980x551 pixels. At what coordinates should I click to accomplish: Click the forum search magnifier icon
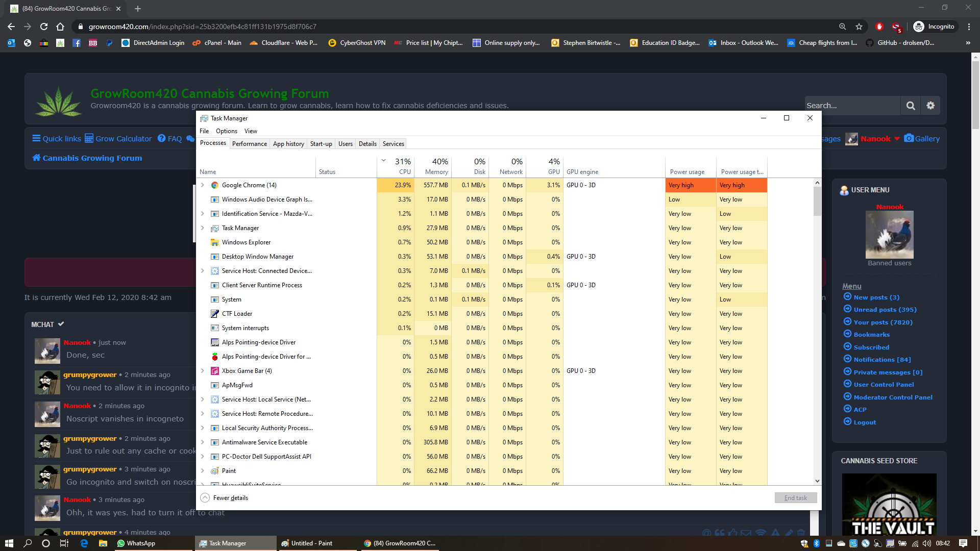[x=911, y=106]
